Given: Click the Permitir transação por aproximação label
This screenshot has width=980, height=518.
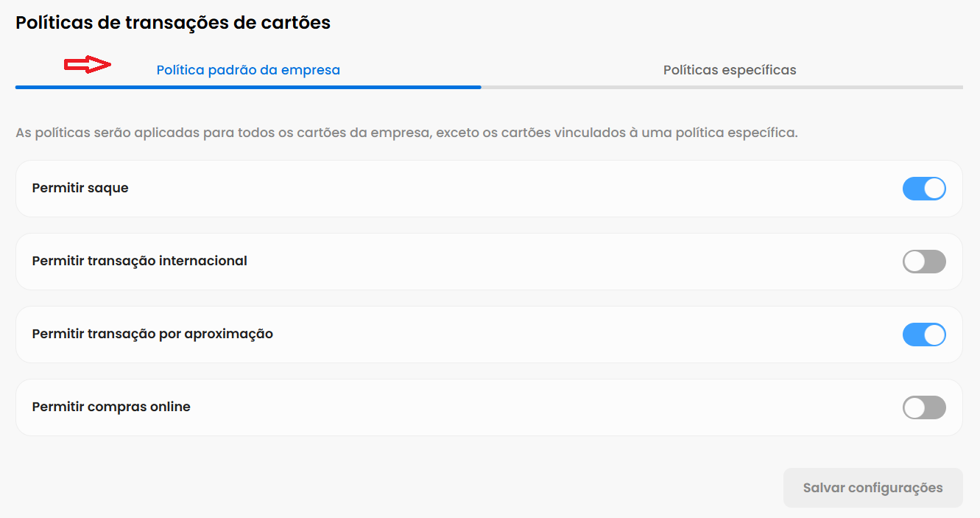Looking at the screenshot, I should click(x=152, y=334).
